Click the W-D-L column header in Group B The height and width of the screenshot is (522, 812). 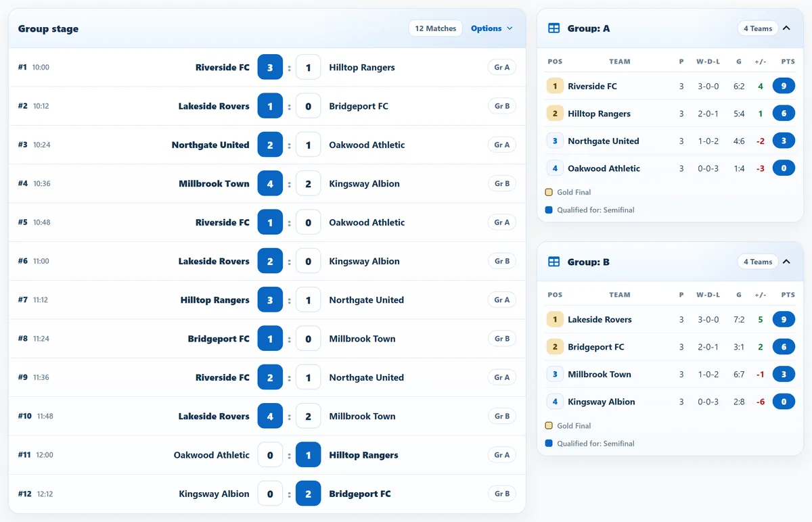click(x=708, y=295)
